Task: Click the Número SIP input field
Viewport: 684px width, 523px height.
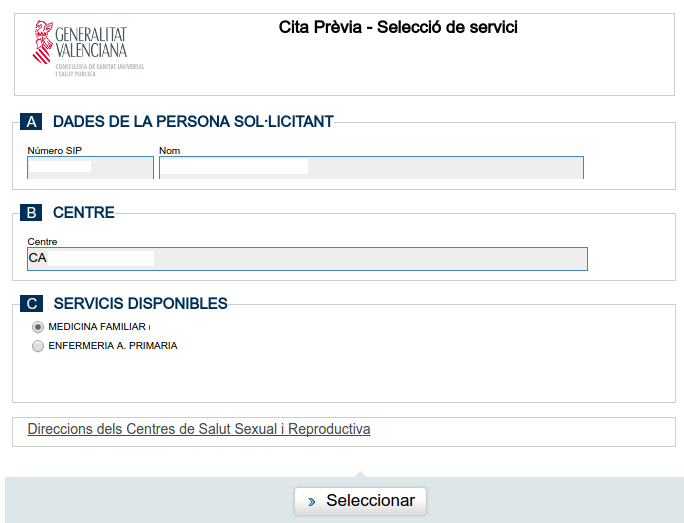Action: [90, 167]
